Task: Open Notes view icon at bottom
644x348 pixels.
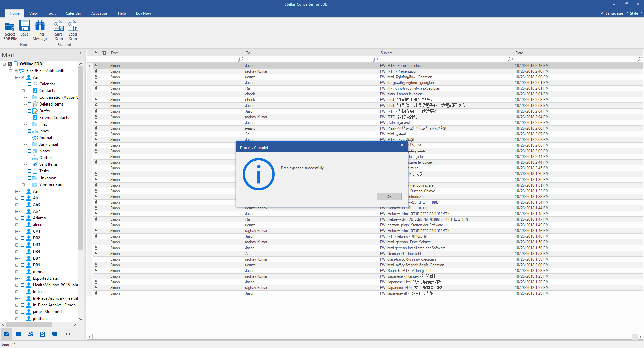Action: click(55, 334)
